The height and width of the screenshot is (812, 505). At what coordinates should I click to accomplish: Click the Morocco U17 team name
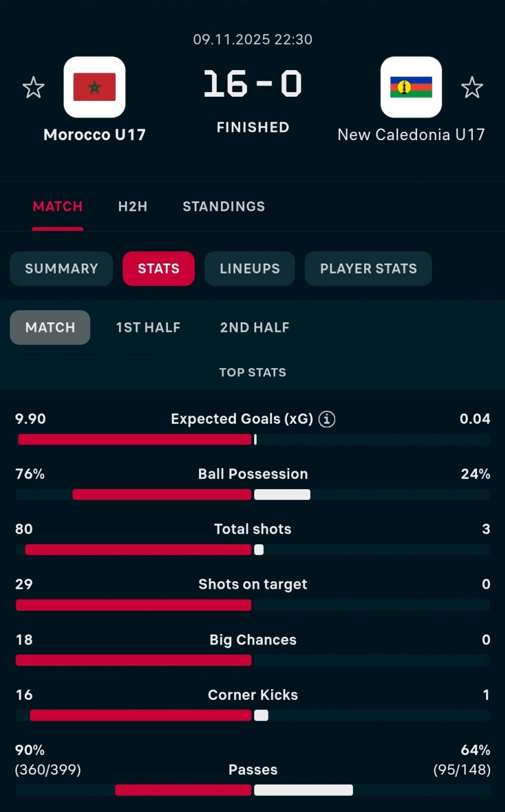(94, 135)
